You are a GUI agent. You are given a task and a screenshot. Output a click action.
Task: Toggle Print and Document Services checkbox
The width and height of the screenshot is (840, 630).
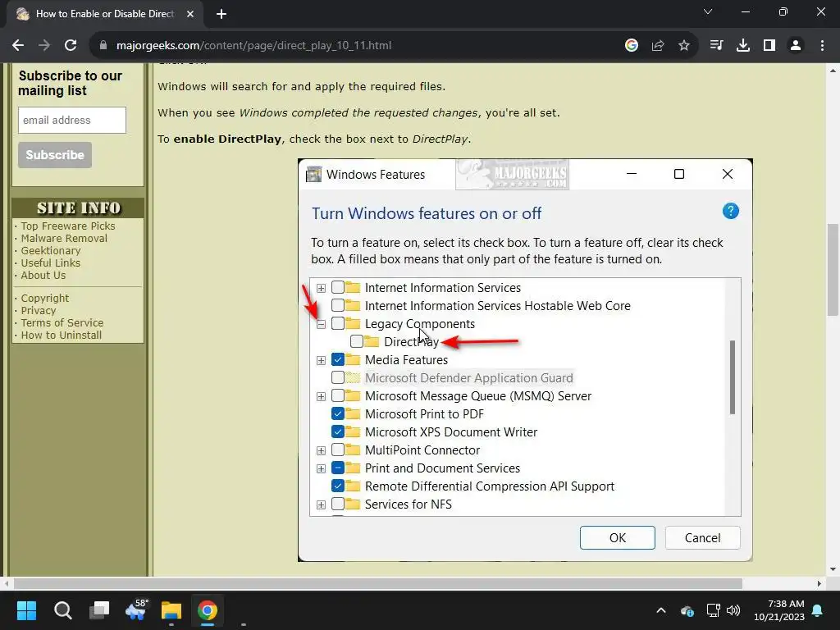[x=337, y=468]
